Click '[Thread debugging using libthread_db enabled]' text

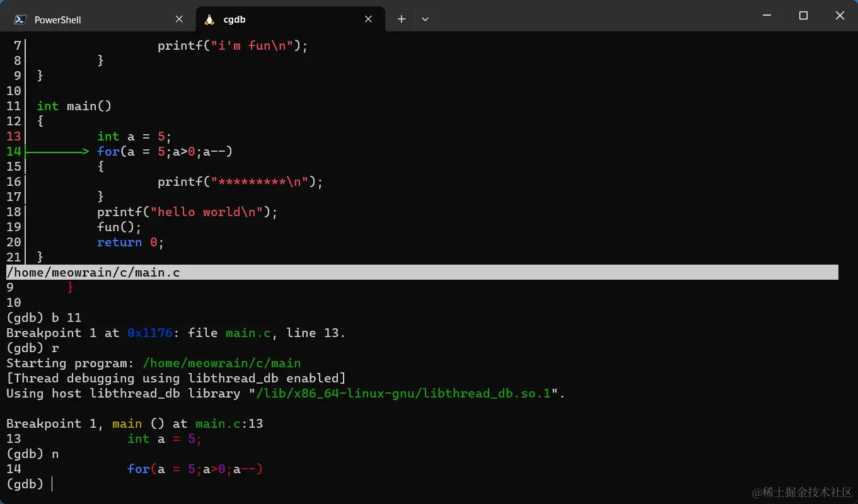pos(177,378)
